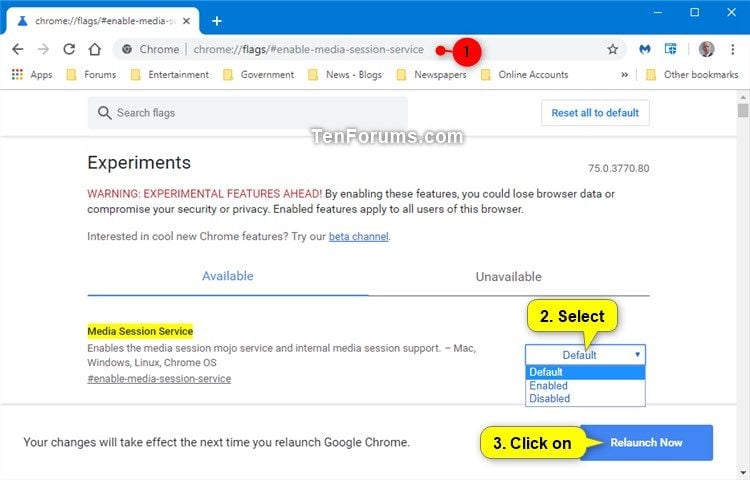
Task: Click the page vertical scrollbar thumb
Action: pyautogui.click(x=742, y=110)
